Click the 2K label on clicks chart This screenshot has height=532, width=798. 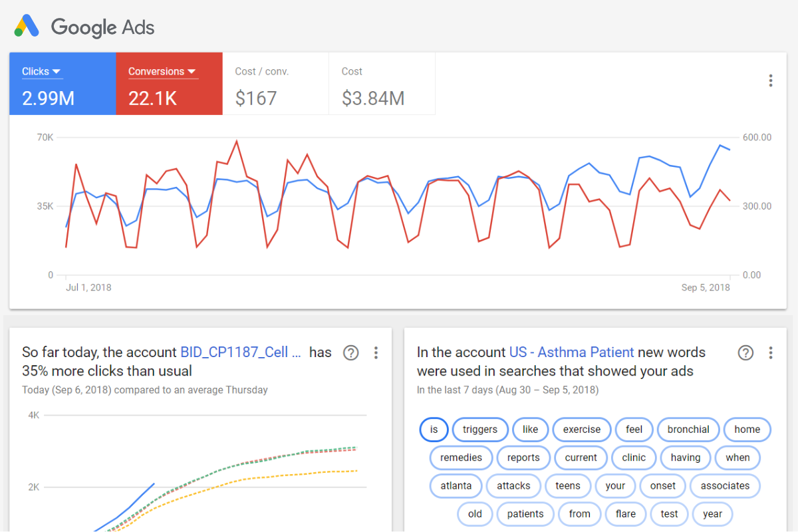point(33,487)
